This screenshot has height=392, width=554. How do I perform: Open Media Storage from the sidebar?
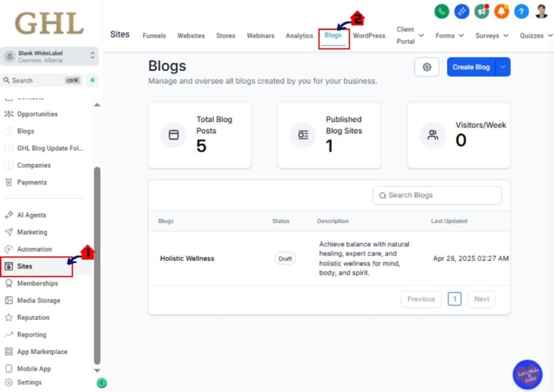[40, 300]
